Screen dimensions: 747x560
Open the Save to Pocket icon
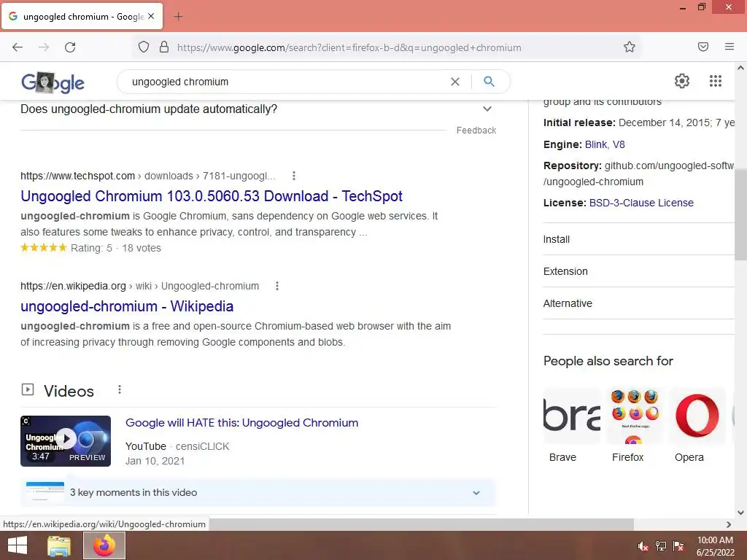pos(703,47)
